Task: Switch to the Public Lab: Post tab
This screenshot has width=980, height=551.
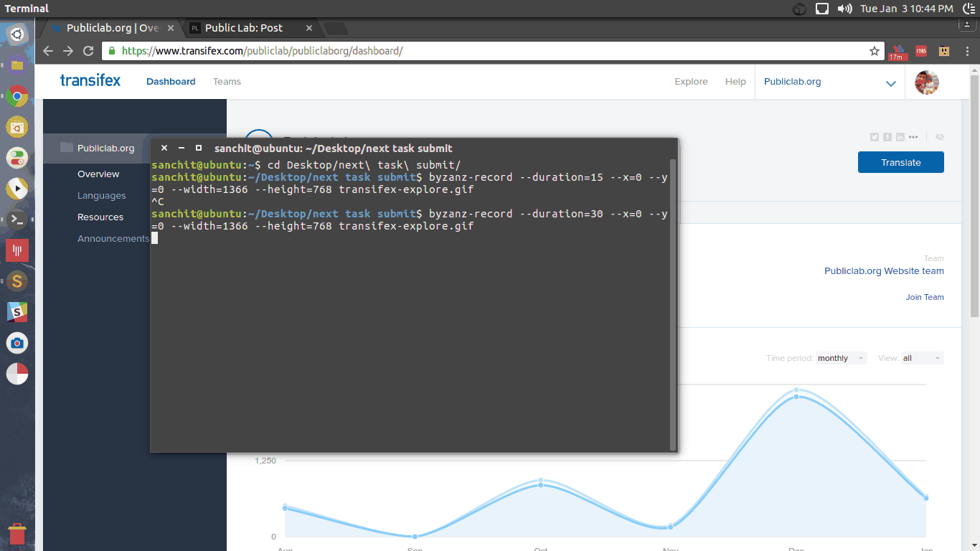Action: click(244, 28)
